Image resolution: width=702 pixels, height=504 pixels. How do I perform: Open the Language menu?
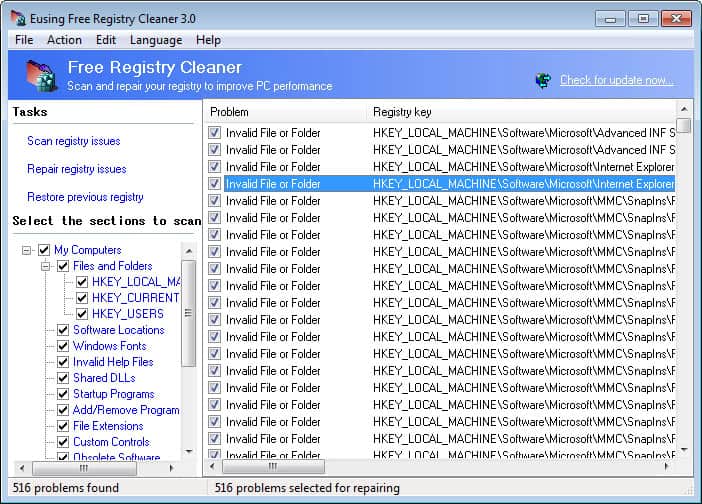[x=156, y=40]
